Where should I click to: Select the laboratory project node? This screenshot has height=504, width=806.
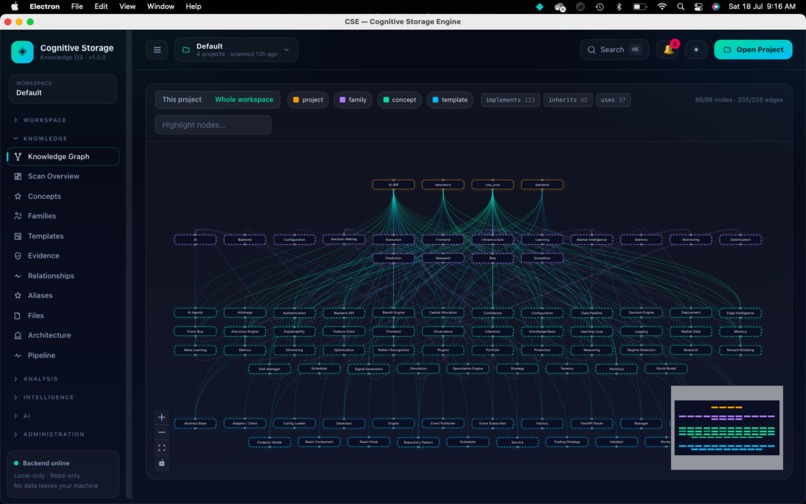[443, 185]
